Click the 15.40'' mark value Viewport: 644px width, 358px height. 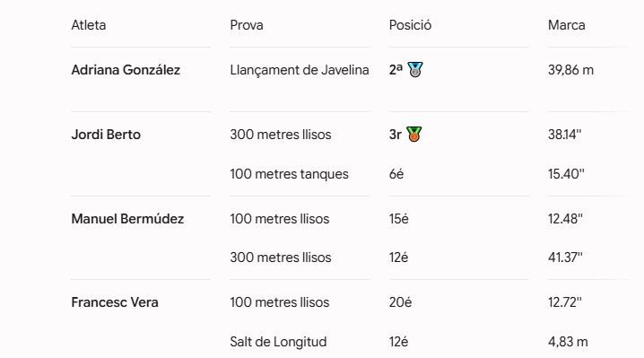point(566,174)
